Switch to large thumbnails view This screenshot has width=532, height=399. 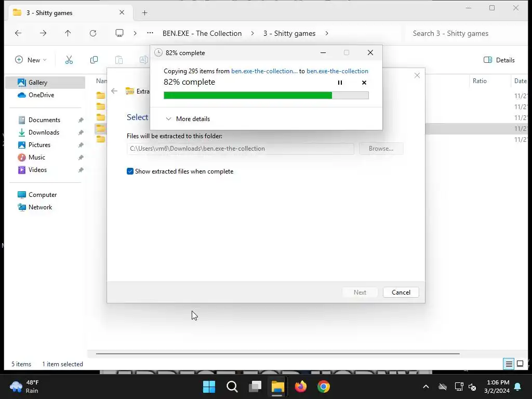(520, 364)
